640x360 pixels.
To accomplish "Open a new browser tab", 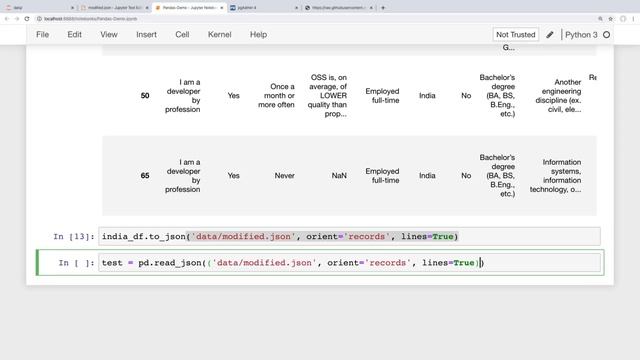I will click(383, 8).
